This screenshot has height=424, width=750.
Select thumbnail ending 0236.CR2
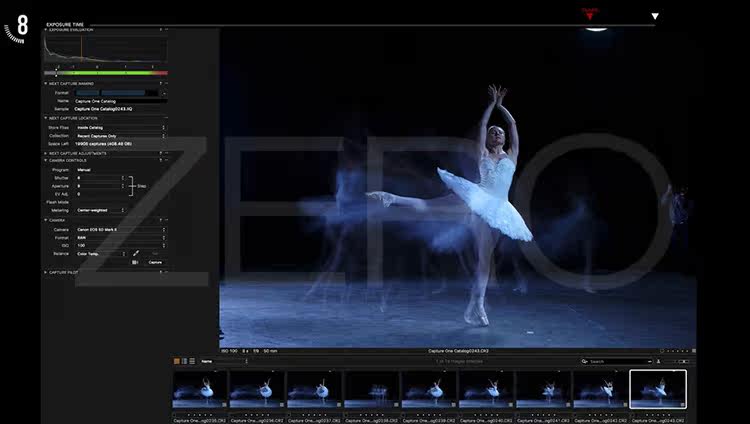click(x=257, y=390)
